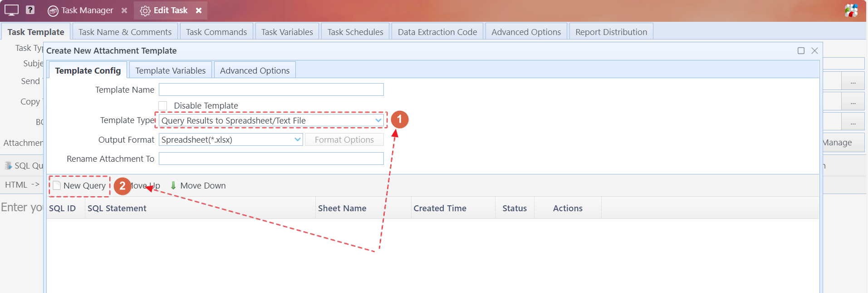Viewport: 868px width, 293px height.
Task: Click the green Move Down arrow icon
Action: click(x=173, y=185)
